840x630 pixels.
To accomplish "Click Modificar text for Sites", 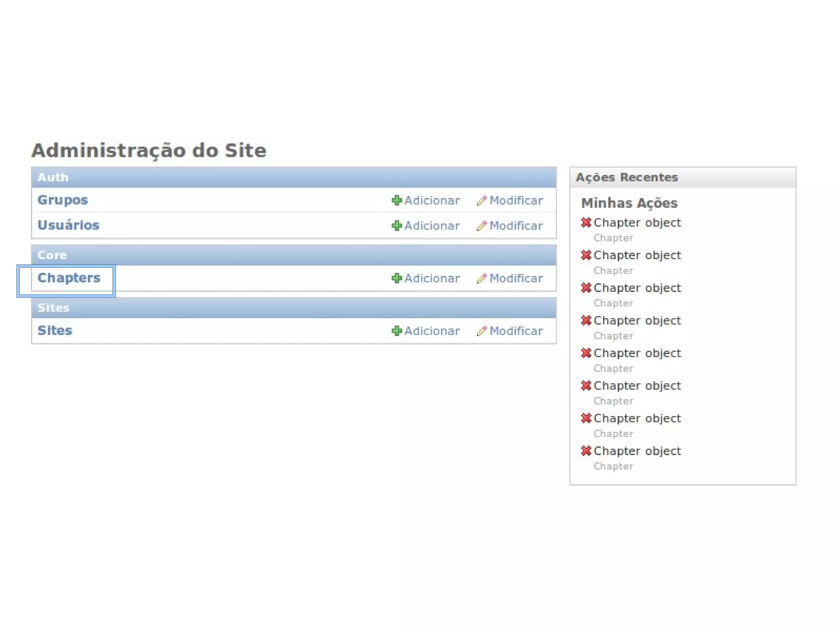I will click(516, 331).
